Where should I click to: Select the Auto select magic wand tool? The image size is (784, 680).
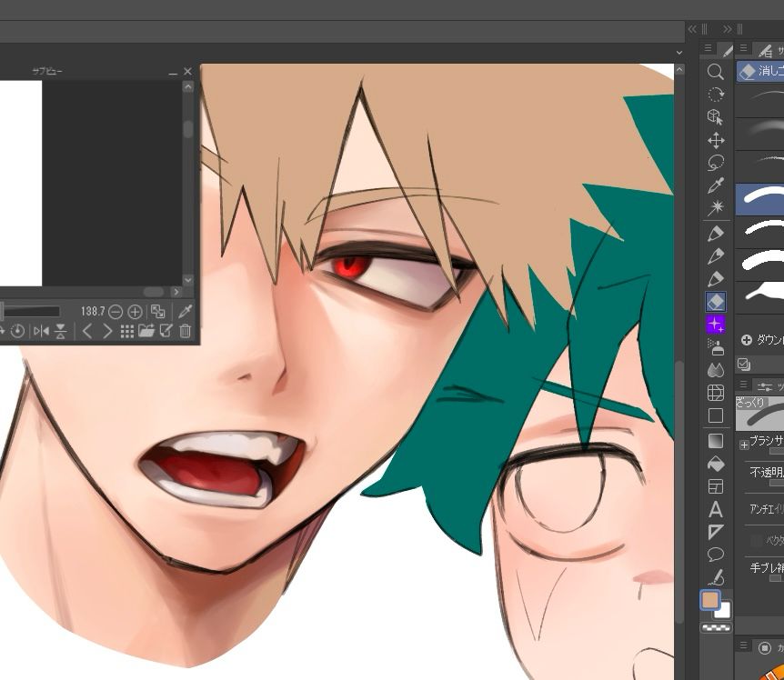(716, 207)
